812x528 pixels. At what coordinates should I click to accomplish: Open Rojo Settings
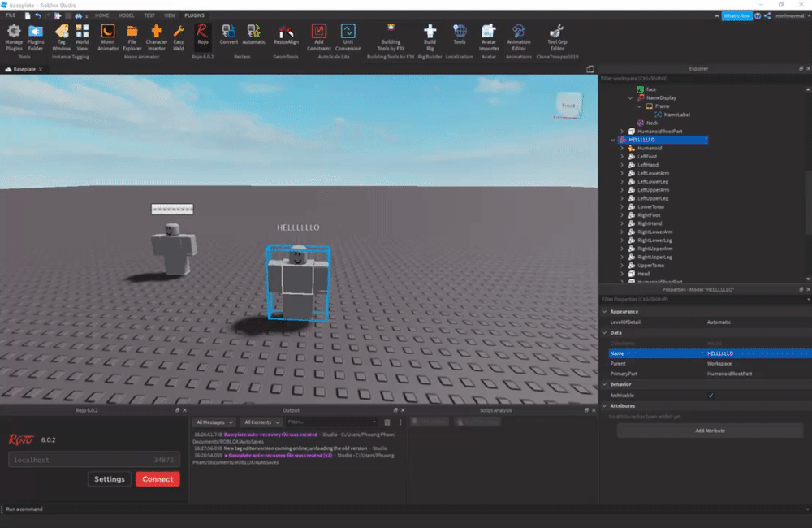[x=110, y=479]
